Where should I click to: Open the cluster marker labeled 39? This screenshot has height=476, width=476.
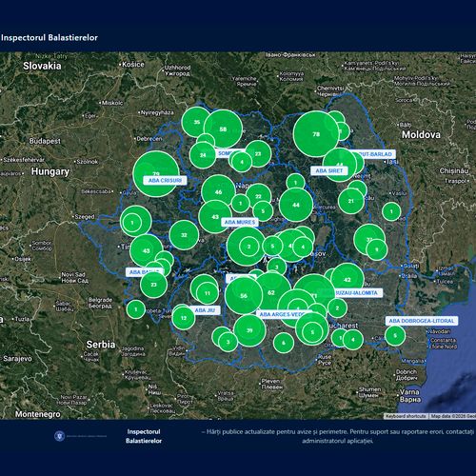(249, 330)
